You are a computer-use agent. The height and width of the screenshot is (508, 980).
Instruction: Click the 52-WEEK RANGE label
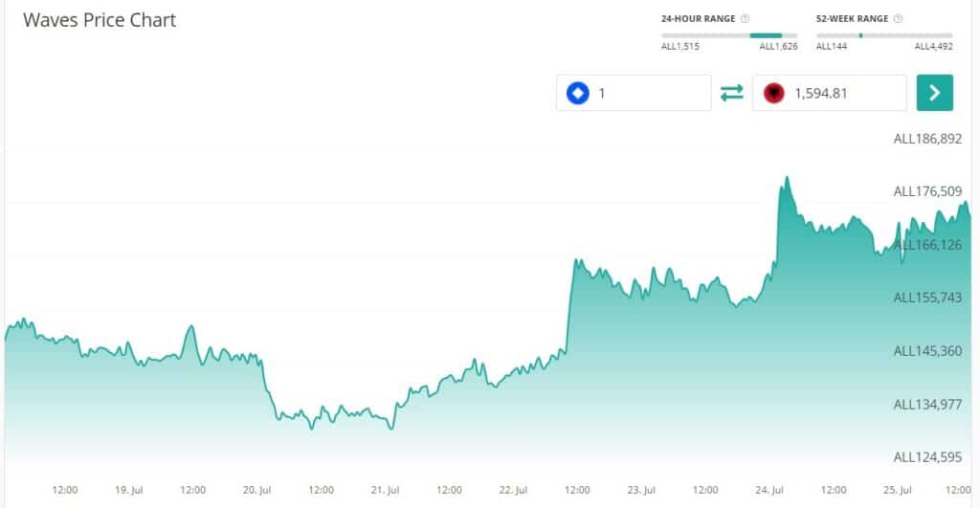coord(852,19)
